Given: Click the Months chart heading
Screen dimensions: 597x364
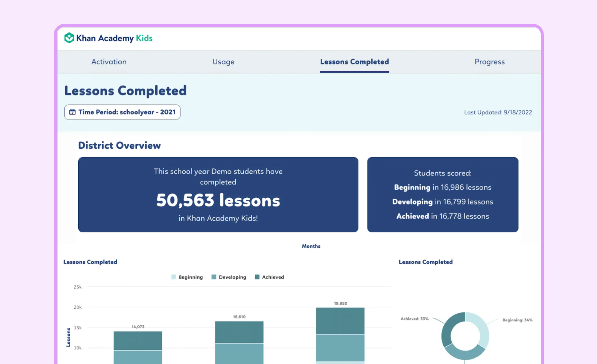Looking at the screenshot, I should point(311,246).
